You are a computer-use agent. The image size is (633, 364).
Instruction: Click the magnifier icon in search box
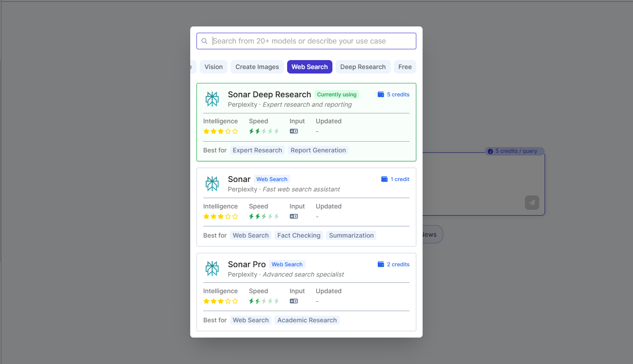point(205,41)
